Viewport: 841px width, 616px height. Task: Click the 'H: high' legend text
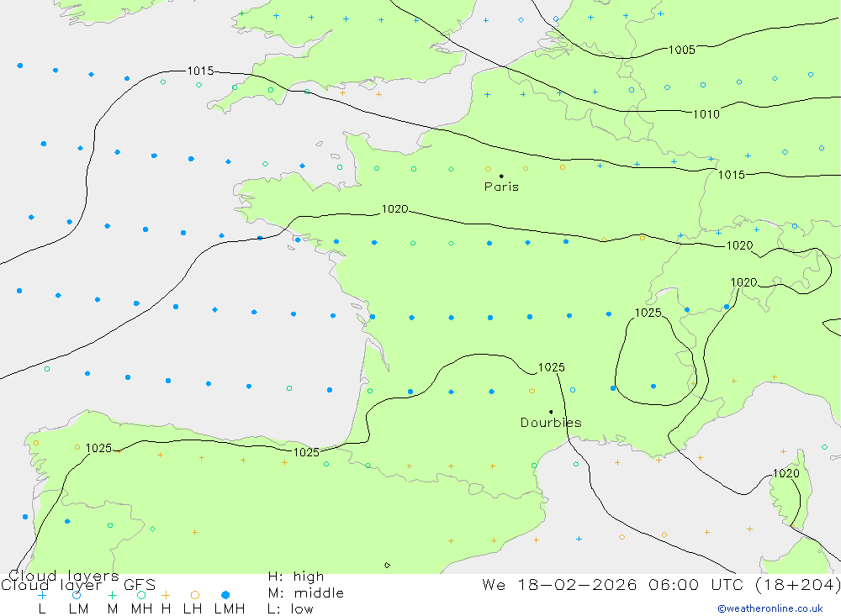(x=295, y=577)
